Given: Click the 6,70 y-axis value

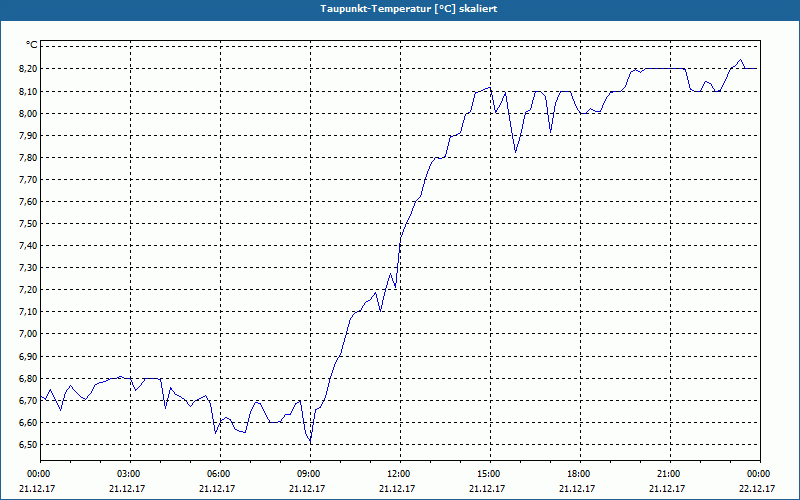Looking at the screenshot, I should tap(28, 401).
